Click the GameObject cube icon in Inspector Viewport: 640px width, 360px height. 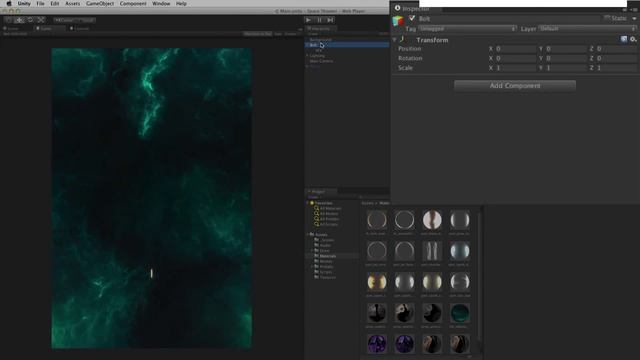(398, 21)
